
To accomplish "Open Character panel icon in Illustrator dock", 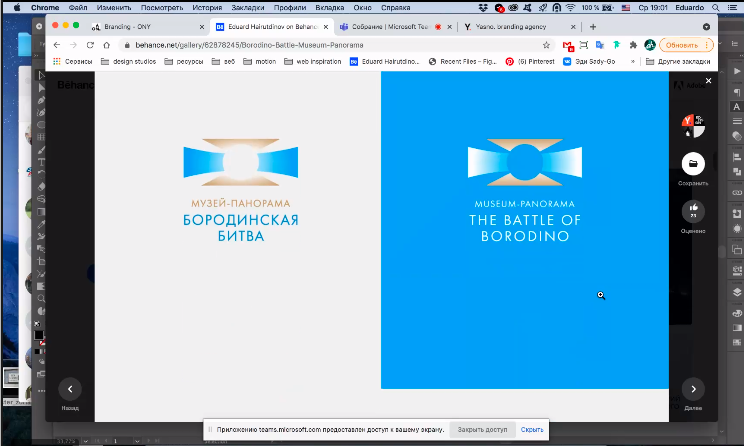I will pos(736,107).
